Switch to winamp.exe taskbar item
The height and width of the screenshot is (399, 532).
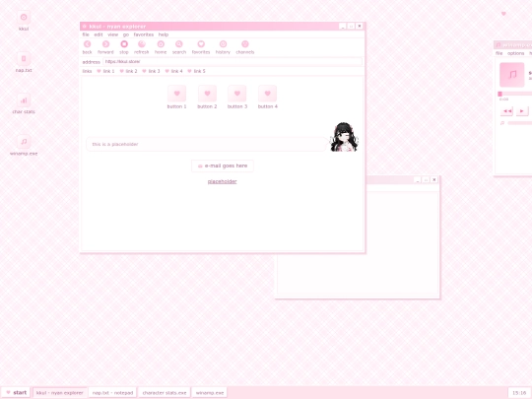pyautogui.click(x=210, y=392)
